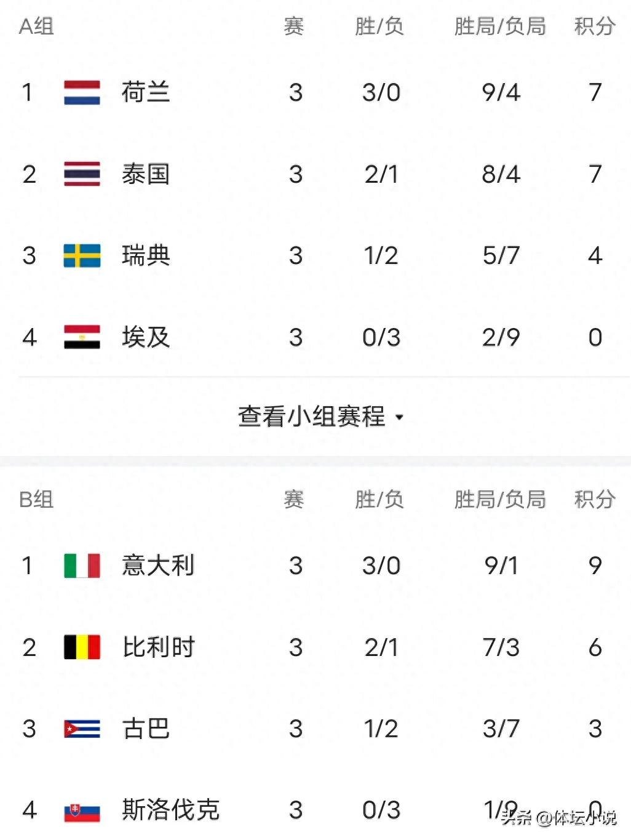Expand 查看小组赛程 group schedule

tap(312, 417)
